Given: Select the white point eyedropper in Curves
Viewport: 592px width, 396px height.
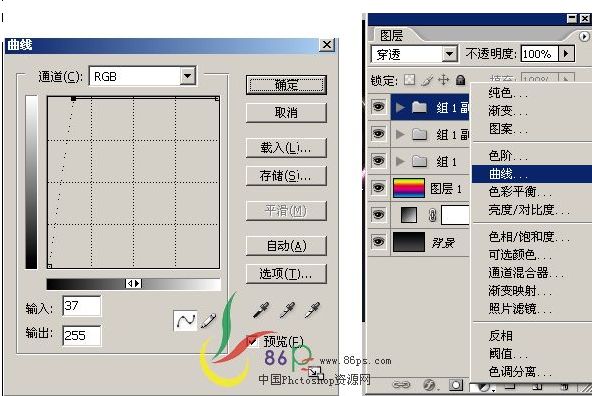Looking at the screenshot, I should pyautogui.click(x=313, y=310).
